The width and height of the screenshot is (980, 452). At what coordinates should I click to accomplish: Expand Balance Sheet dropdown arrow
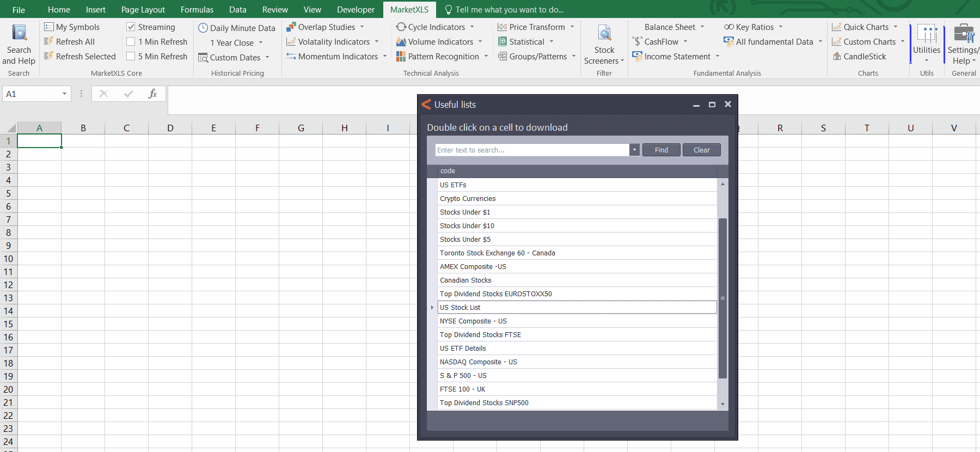702,27
